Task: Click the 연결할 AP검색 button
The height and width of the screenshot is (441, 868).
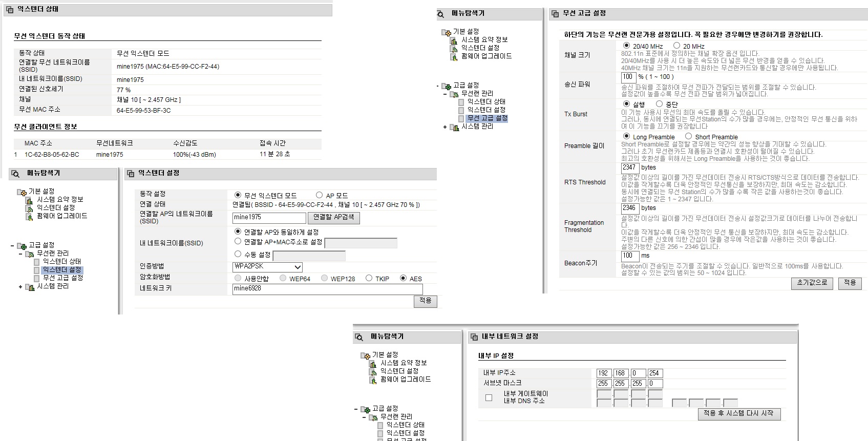Action: click(333, 218)
